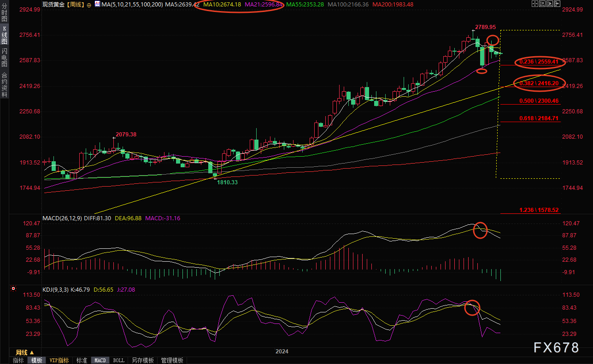The image size is (593, 364).
Task: Click the MA indicator chart icon
Action: tap(97, 4)
